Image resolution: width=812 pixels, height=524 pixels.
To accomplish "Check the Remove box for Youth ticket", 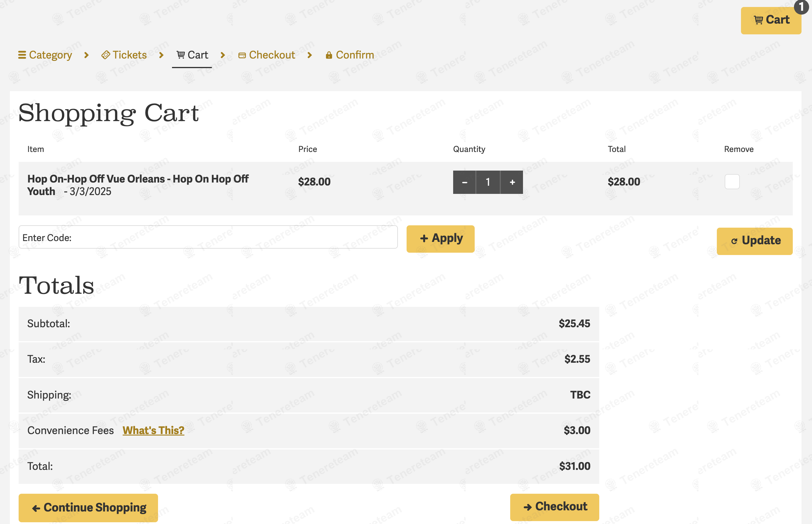I will point(732,182).
